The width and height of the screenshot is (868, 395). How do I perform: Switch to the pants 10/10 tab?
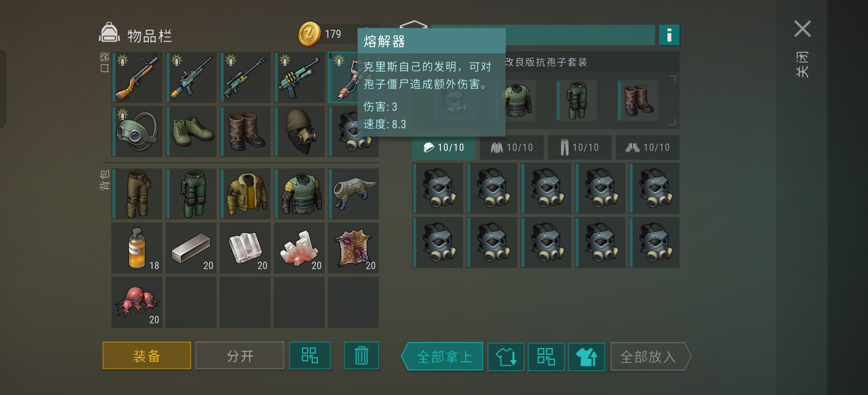(x=579, y=147)
